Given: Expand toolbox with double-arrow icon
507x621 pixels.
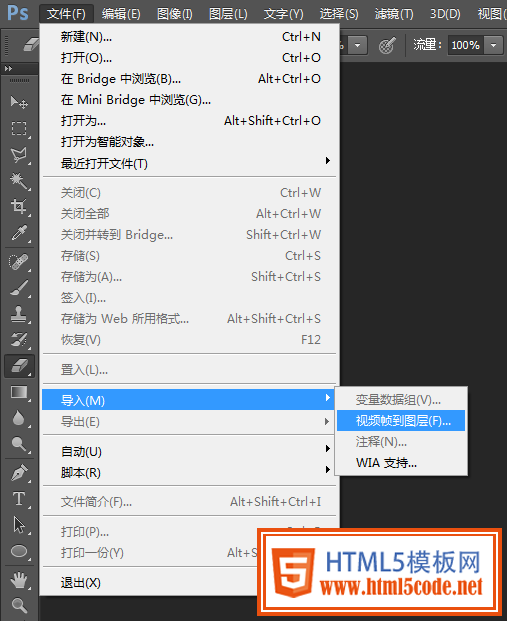Looking at the screenshot, I should click(x=8, y=69).
